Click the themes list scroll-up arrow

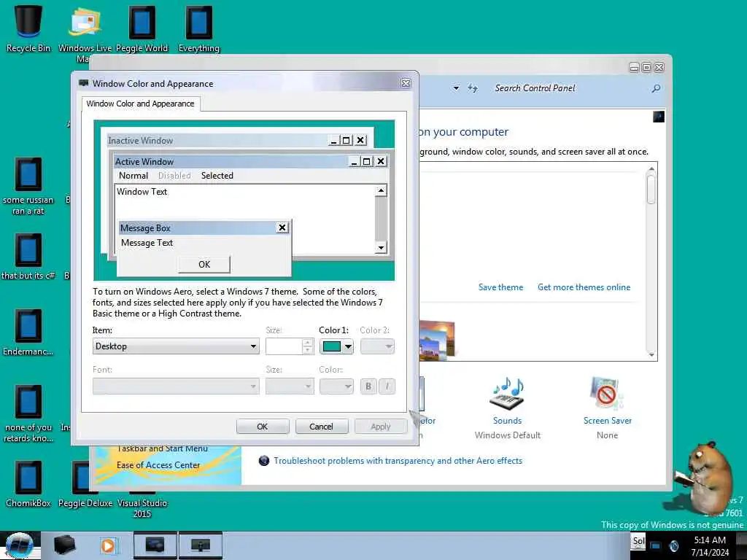651,168
